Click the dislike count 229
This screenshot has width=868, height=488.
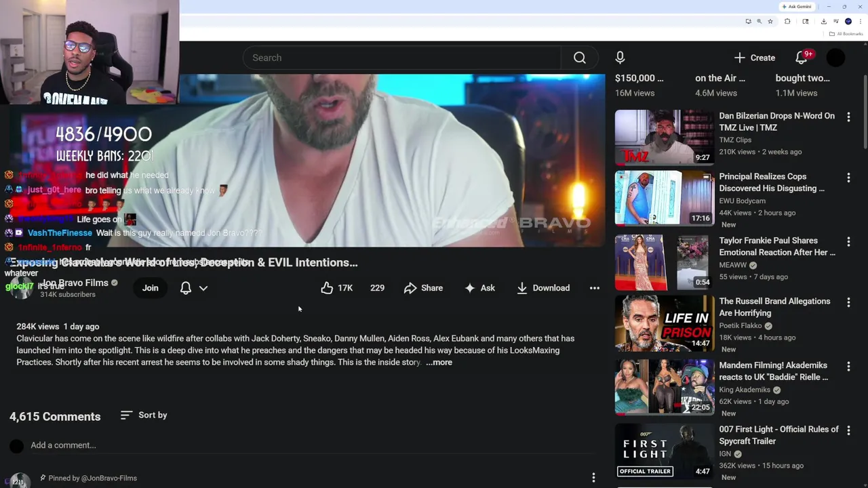pyautogui.click(x=377, y=288)
